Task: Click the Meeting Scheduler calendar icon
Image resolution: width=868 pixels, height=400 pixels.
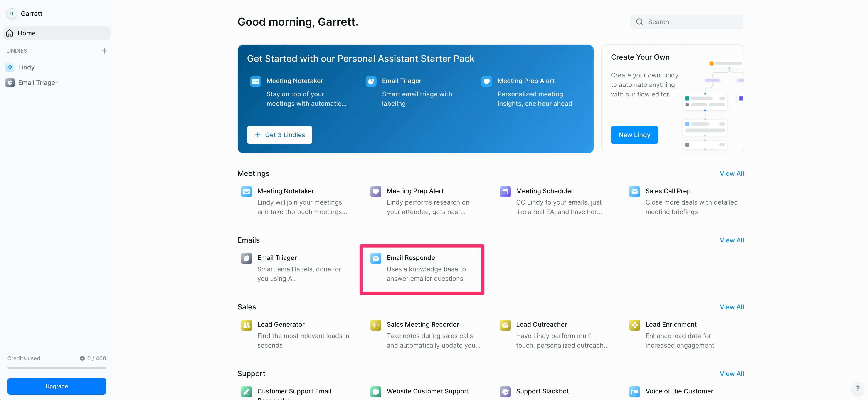Action: pos(505,191)
